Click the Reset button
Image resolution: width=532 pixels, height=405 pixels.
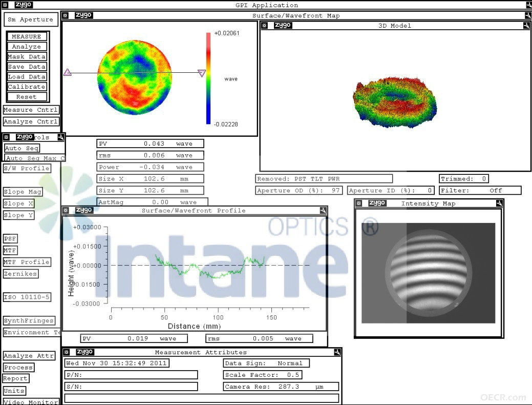[x=27, y=97]
